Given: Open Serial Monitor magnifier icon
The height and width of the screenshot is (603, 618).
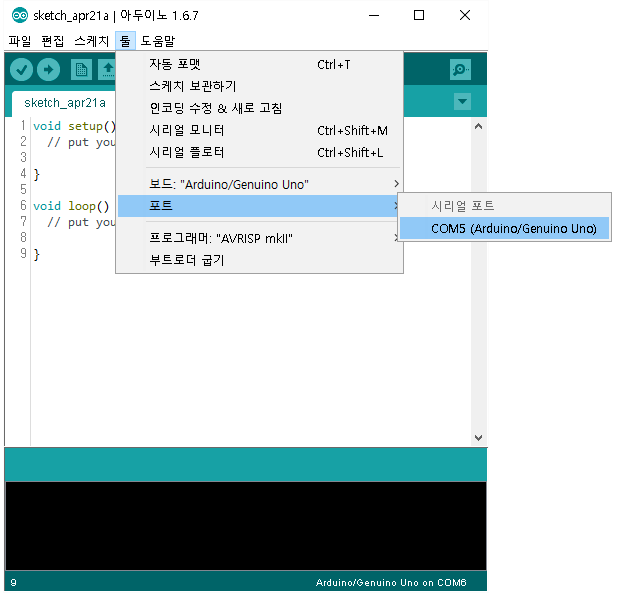Looking at the screenshot, I should (x=460, y=70).
